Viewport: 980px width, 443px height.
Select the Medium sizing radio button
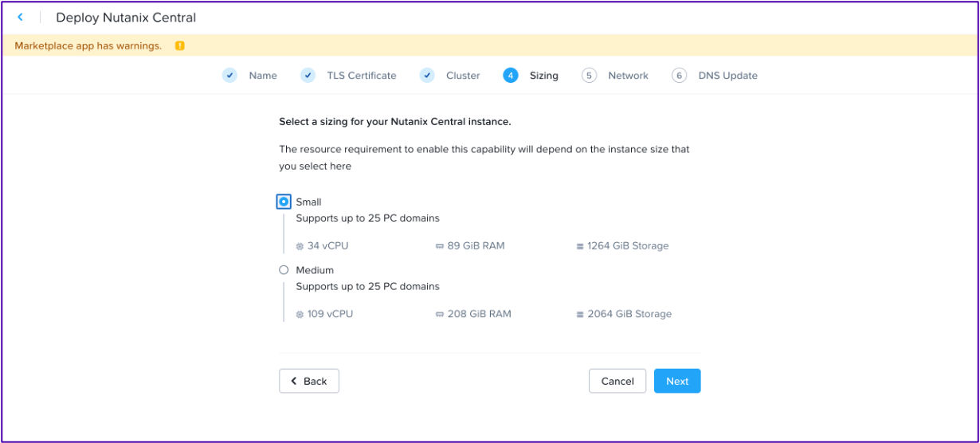(x=284, y=270)
